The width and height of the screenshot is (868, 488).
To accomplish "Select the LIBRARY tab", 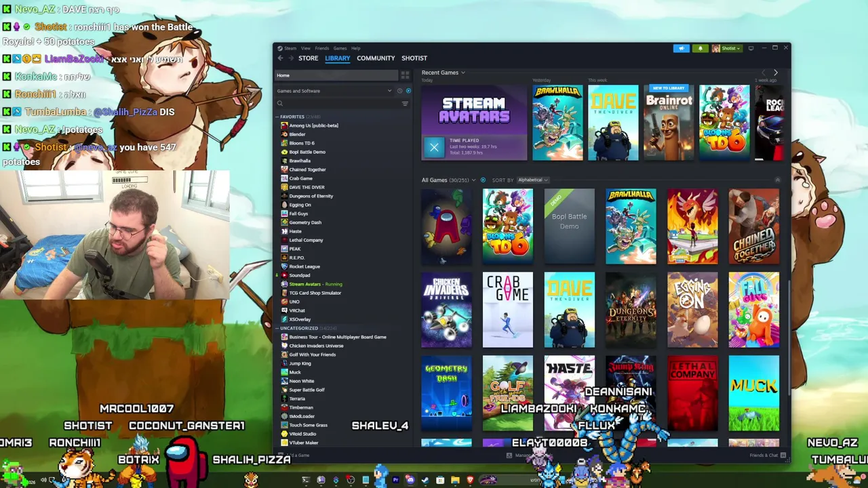I will (337, 58).
